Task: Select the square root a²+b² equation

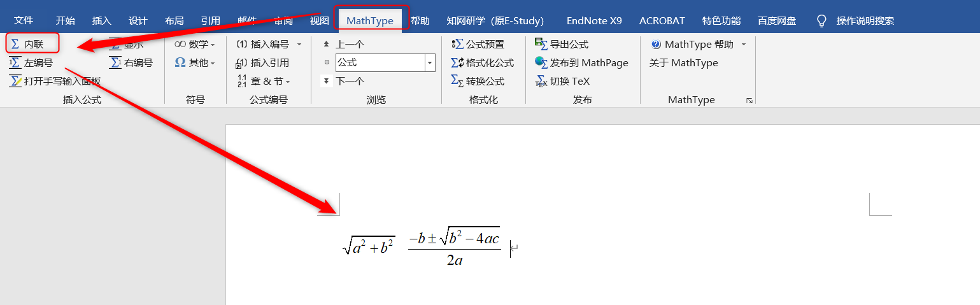Action: (369, 245)
